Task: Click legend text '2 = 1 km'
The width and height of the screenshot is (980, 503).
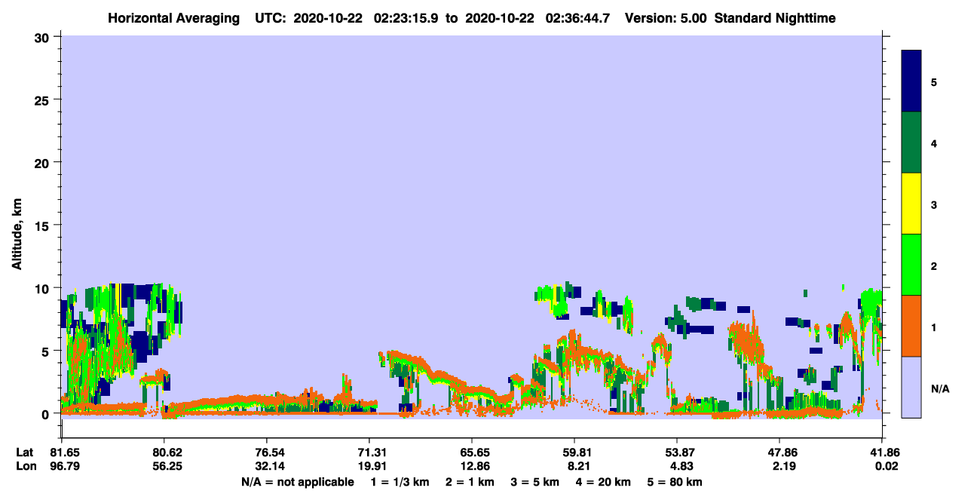Action: [x=470, y=482]
